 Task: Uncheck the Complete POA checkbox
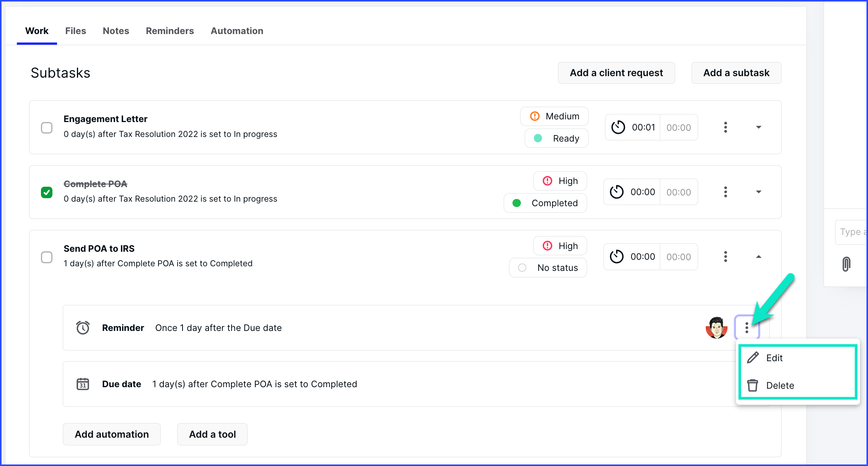[47, 192]
